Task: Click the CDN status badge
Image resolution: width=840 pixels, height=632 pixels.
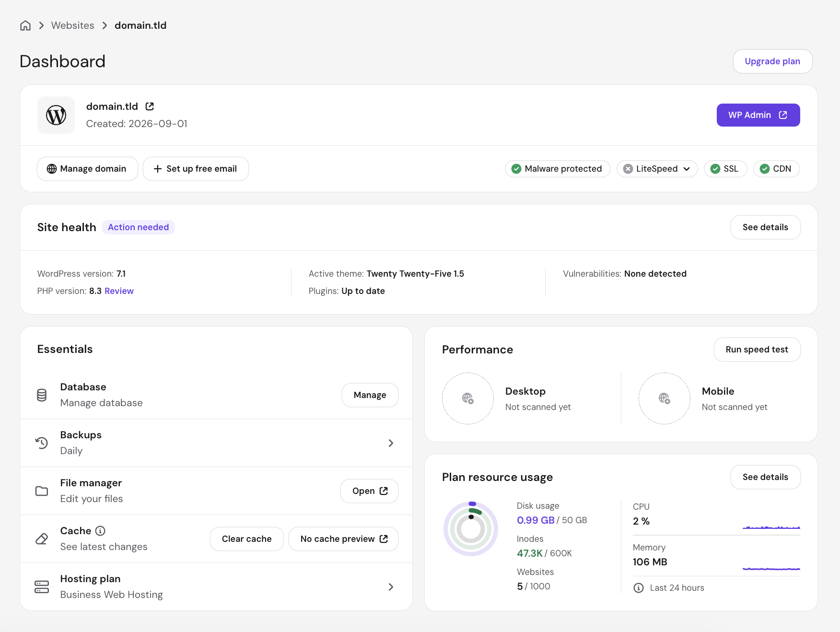Action: [x=777, y=169]
